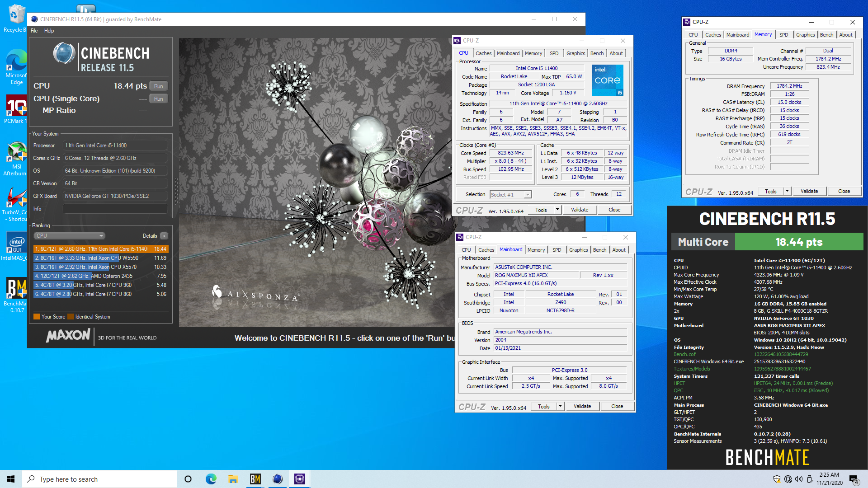This screenshot has height=488, width=868.
Task: Select the AMD Opteron 2435 ranking row
Action: [x=100, y=276]
